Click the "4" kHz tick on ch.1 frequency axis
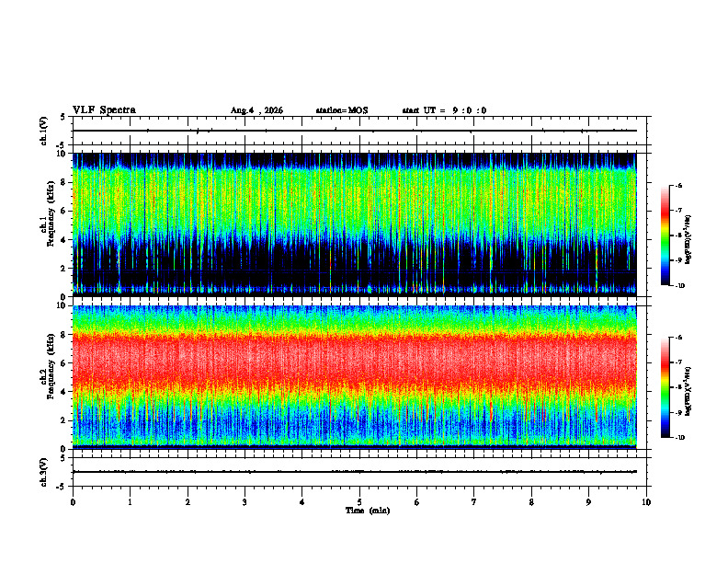The width and height of the screenshot is (728, 563). click(x=64, y=240)
